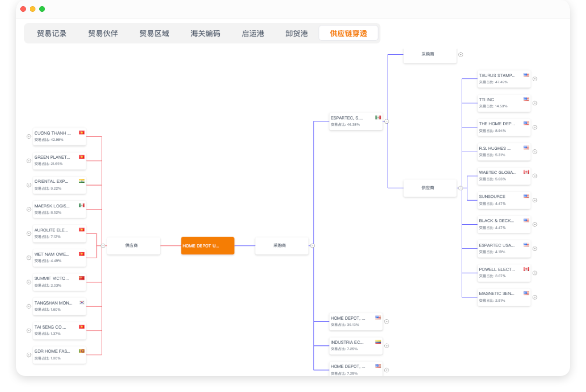Click the expand circle next to SUNSOURCE
This screenshot has height=392, width=586.
(534, 200)
